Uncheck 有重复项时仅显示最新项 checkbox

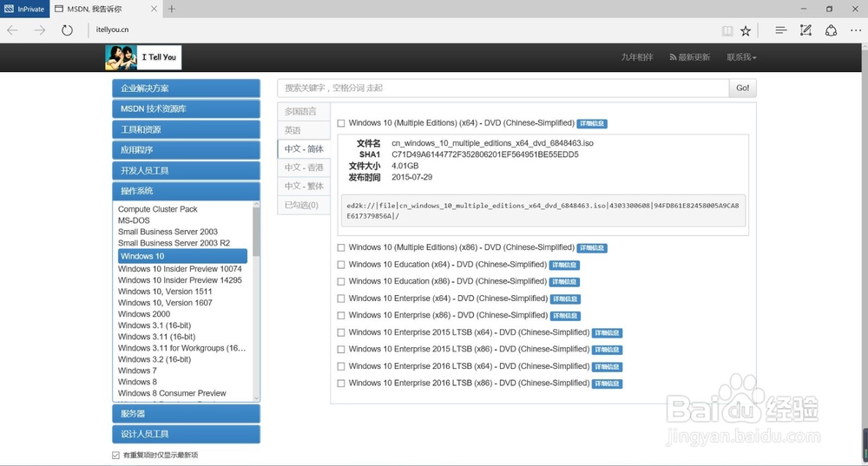[115, 455]
